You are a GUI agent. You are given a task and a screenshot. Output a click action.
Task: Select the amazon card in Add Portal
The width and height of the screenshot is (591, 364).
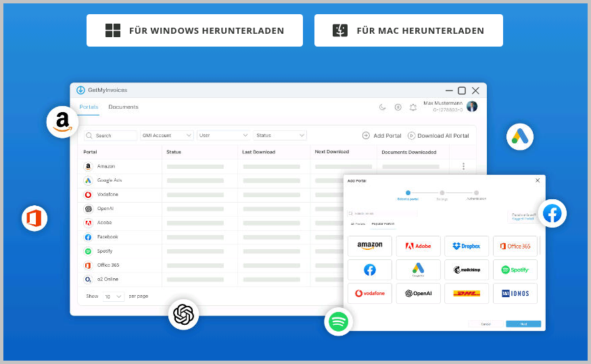point(370,246)
